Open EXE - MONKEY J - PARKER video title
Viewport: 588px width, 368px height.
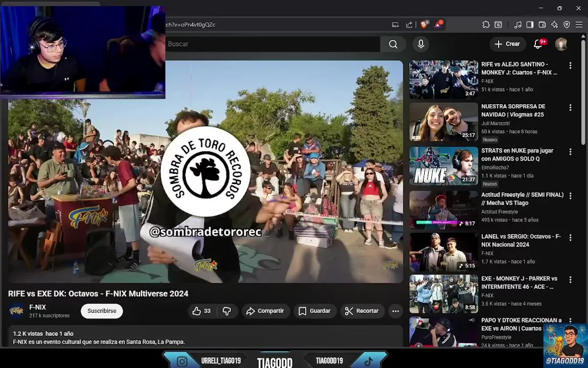(520, 282)
